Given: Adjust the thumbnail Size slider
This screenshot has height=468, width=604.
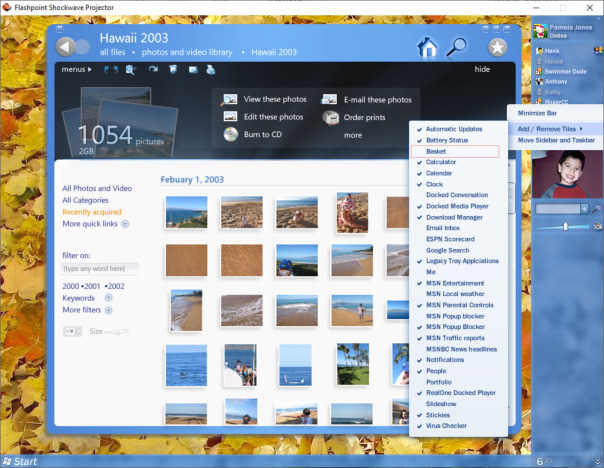Looking at the screenshot, I should coord(117,332).
